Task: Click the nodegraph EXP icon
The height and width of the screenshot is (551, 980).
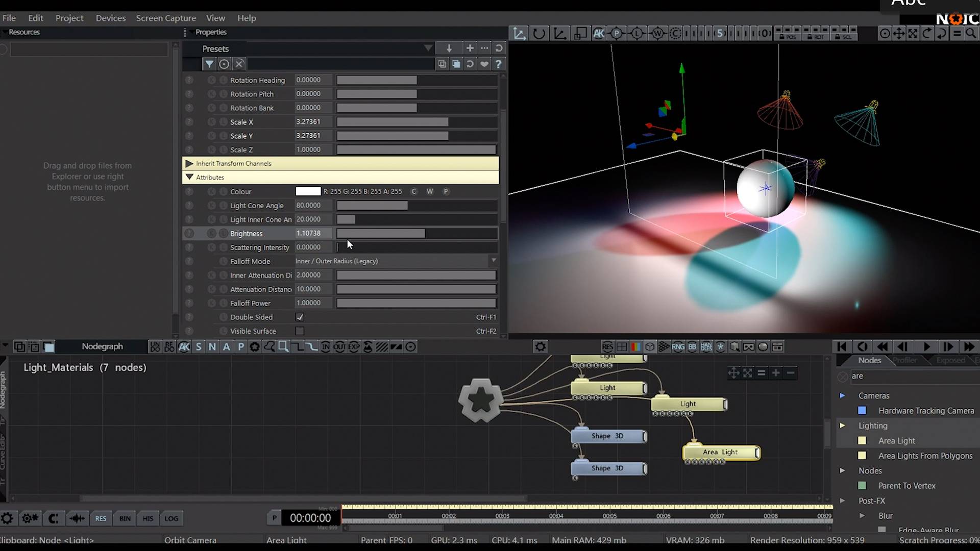Action: 354,347
